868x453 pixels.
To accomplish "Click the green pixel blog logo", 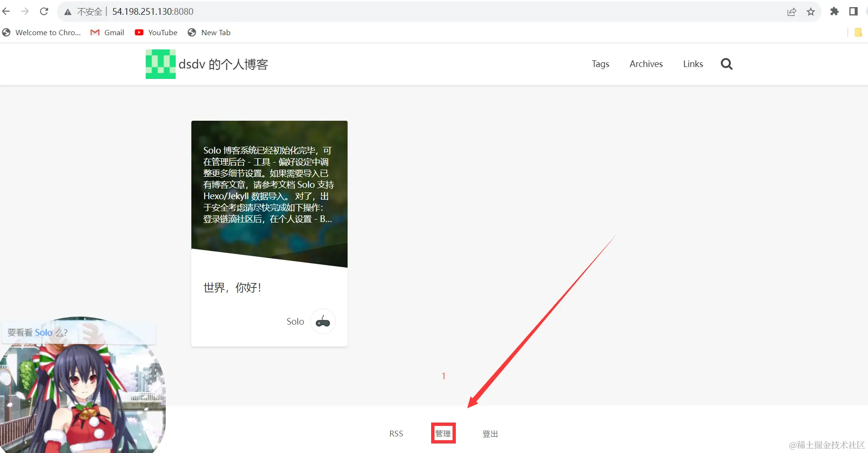I will pyautogui.click(x=160, y=64).
